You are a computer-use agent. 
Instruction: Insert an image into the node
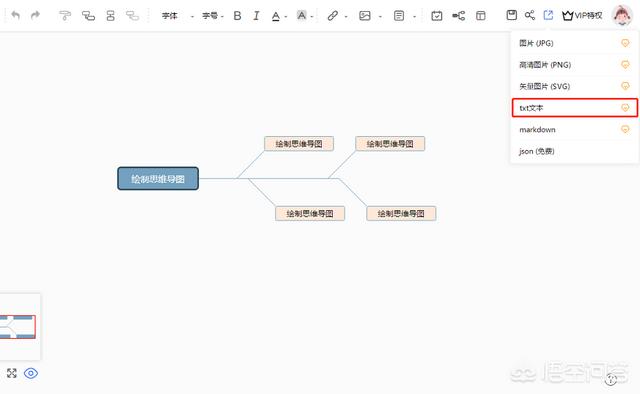[364, 16]
